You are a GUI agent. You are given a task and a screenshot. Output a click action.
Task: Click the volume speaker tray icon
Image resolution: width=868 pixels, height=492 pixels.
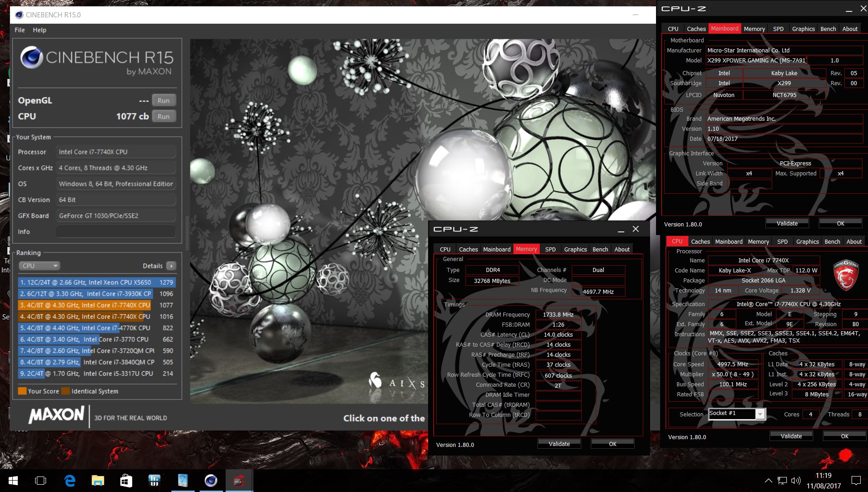click(x=796, y=481)
